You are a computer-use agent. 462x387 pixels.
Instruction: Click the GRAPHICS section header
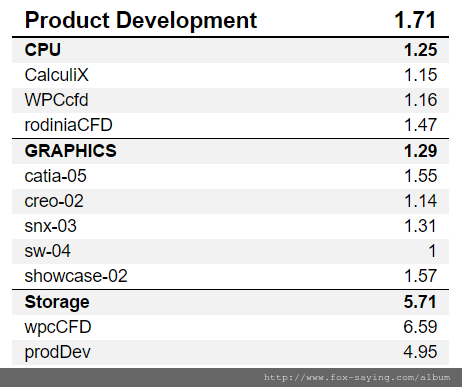(x=71, y=151)
